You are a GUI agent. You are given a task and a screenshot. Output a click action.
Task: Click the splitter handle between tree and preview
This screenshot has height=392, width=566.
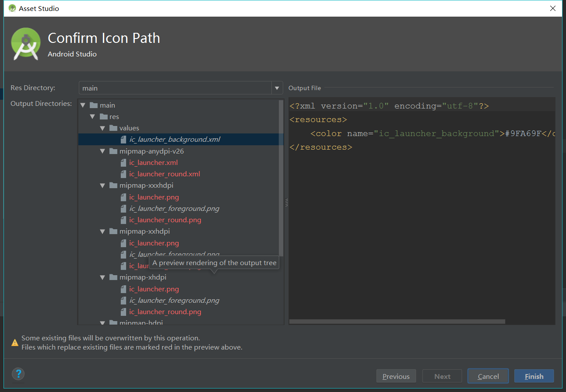pos(286,203)
